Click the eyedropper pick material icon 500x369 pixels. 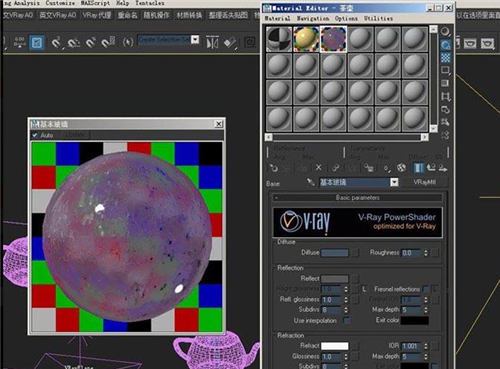pyautogui.click(x=311, y=182)
